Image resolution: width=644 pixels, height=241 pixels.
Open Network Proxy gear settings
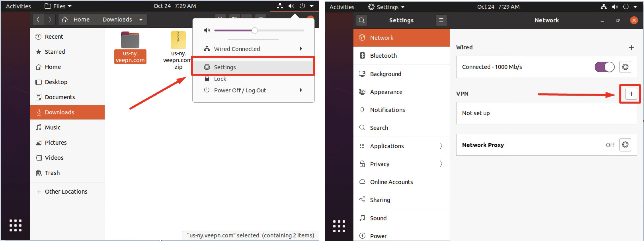pos(625,145)
